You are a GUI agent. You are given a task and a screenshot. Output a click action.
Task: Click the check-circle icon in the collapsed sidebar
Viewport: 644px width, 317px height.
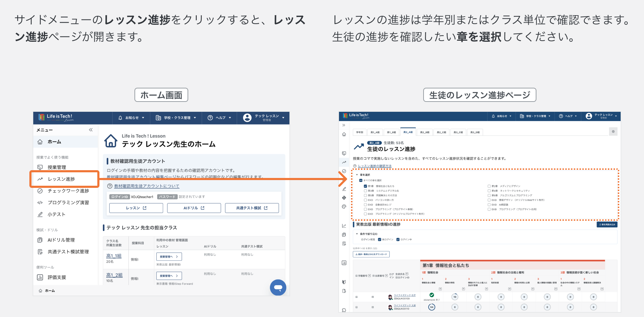(x=344, y=171)
